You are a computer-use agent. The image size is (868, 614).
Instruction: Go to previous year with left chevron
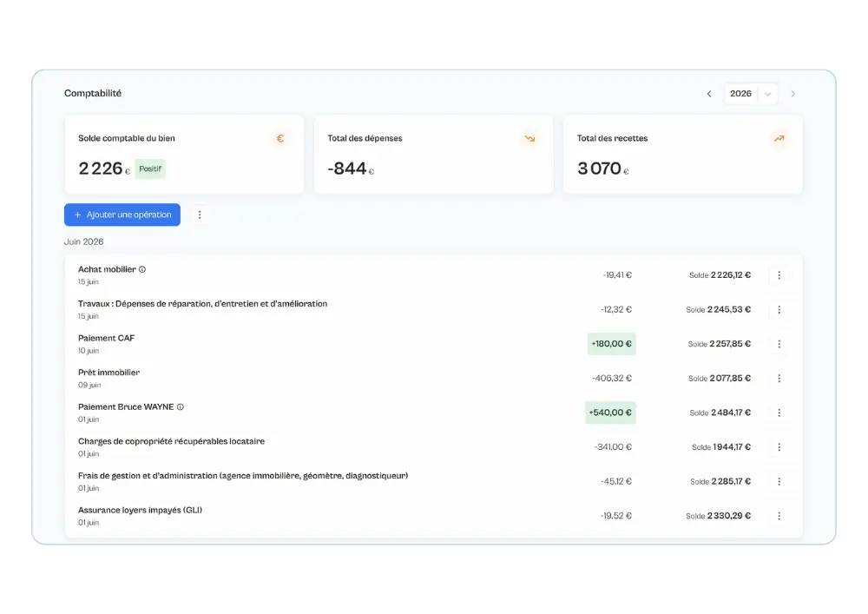point(709,94)
